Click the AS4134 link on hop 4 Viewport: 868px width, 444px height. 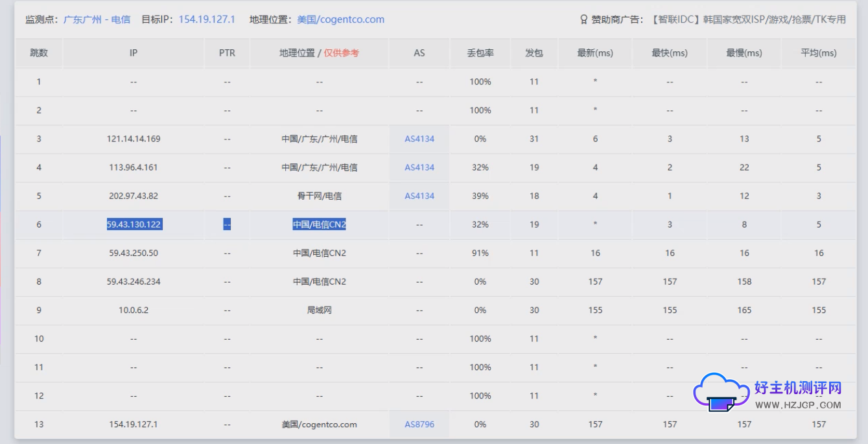[418, 167]
